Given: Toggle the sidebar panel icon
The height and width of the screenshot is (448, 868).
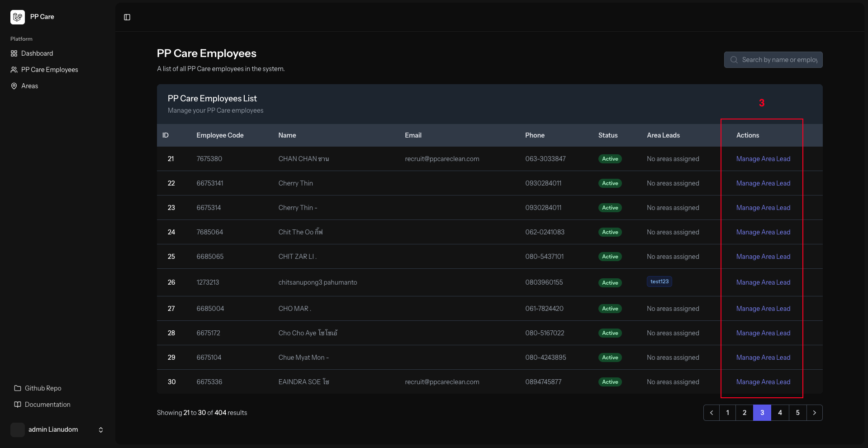Looking at the screenshot, I should [x=127, y=17].
